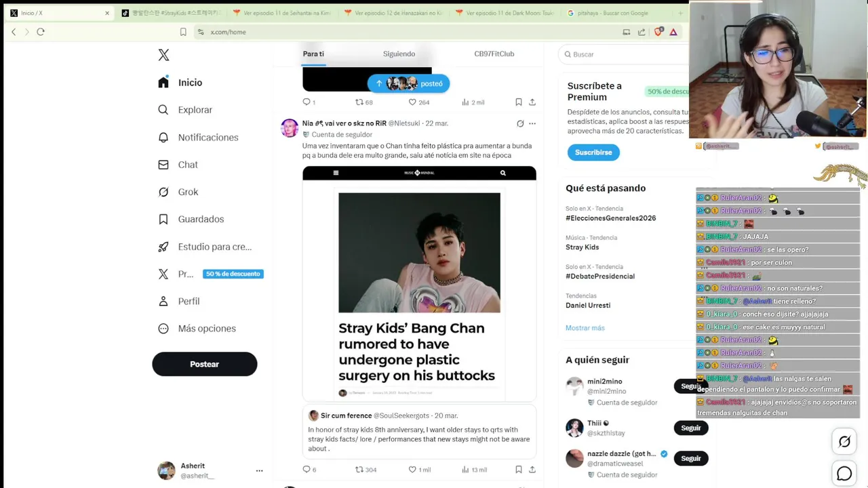Open Chat from sidebar
The width and height of the screenshot is (868, 488).
point(178,165)
